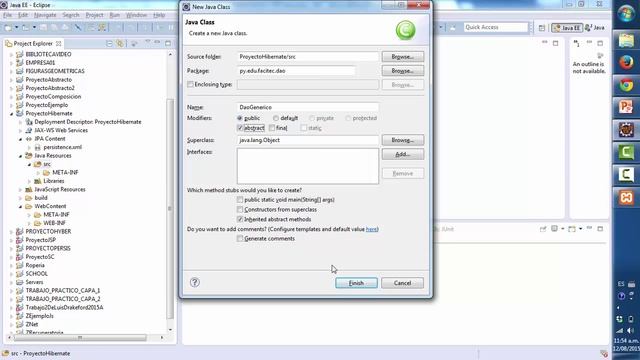Select the public modifier radio button
This screenshot has width=640, height=360.
pyautogui.click(x=240, y=118)
